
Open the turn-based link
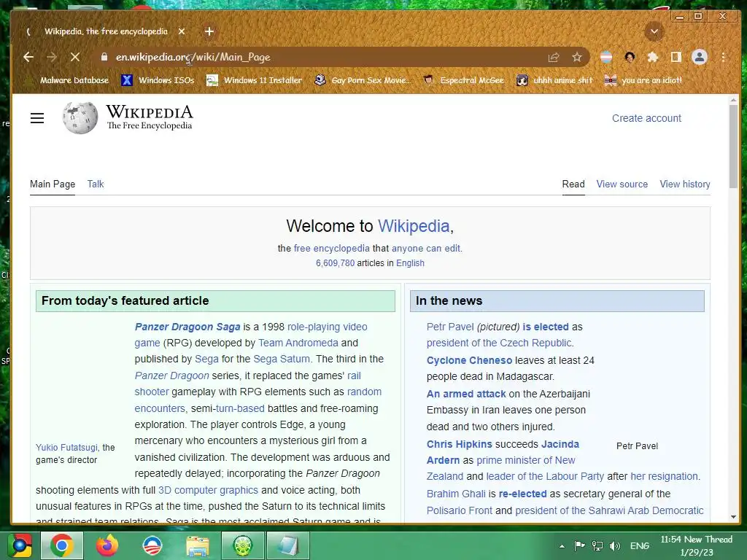[x=239, y=408]
